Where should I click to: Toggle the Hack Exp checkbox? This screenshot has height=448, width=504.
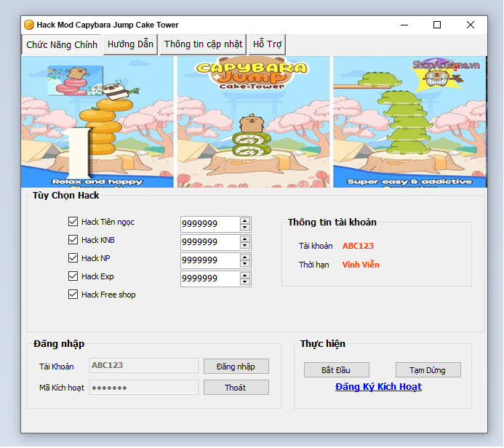[x=73, y=276]
